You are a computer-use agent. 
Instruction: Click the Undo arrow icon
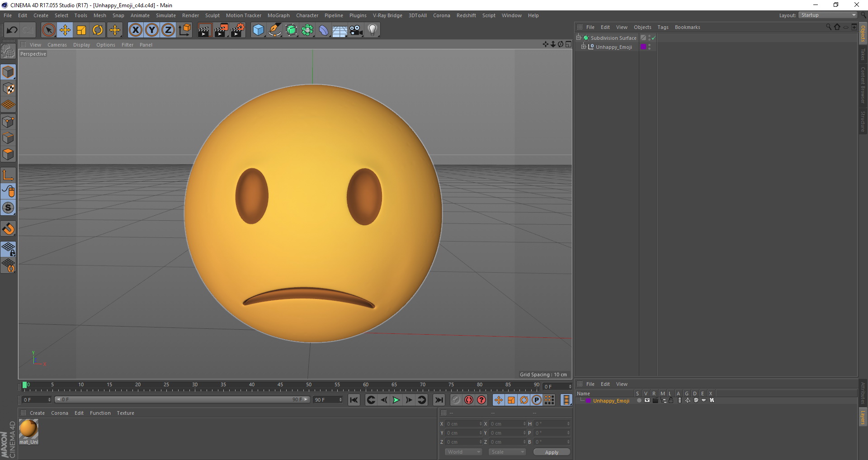[x=12, y=30]
